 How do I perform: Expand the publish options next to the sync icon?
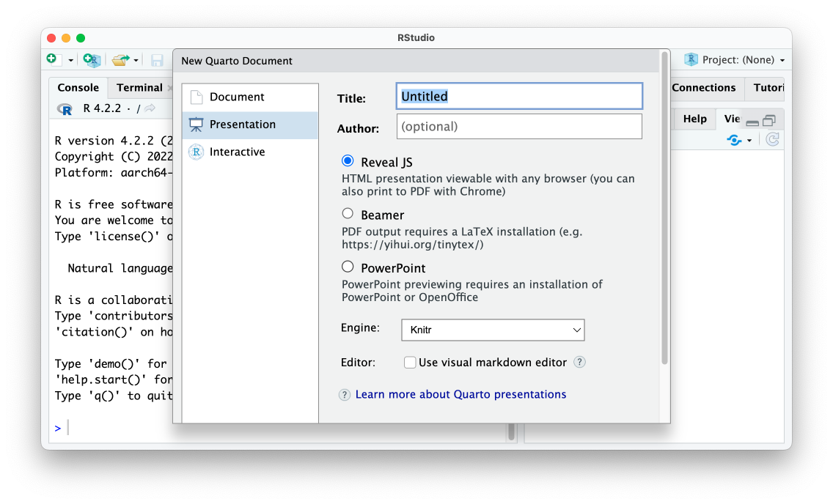747,139
